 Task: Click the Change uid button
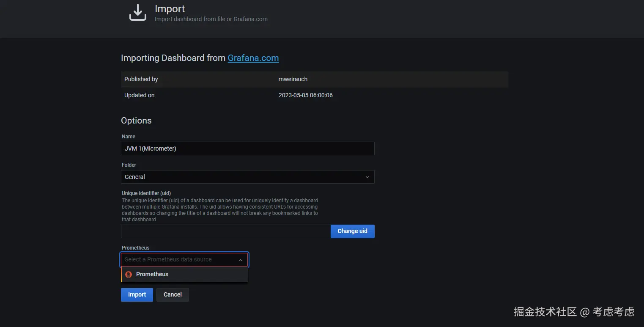coord(353,231)
